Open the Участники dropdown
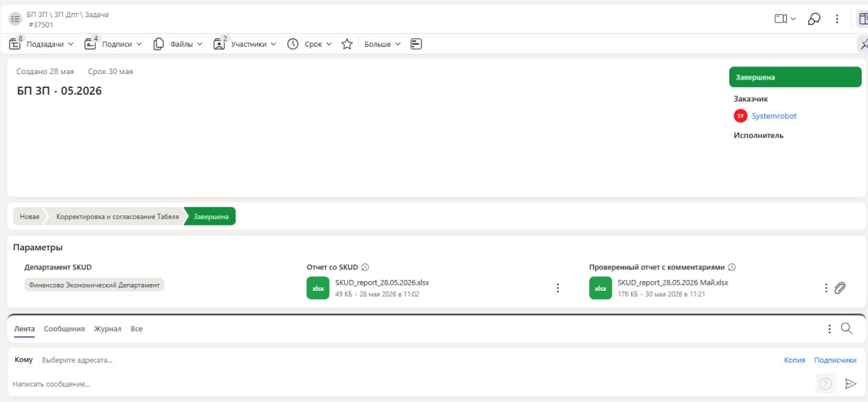The height and width of the screenshot is (402, 868). (244, 44)
